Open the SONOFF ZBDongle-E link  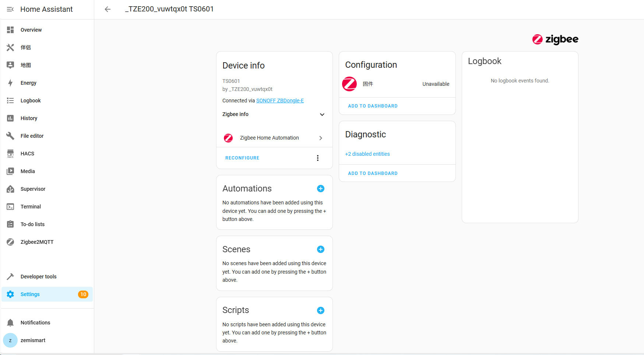coord(280,101)
